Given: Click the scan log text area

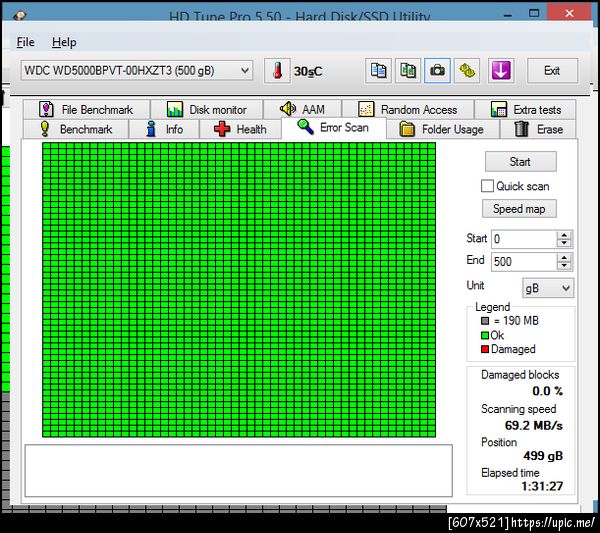Looking at the screenshot, I should pyautogui.click(x=239, y=470).
